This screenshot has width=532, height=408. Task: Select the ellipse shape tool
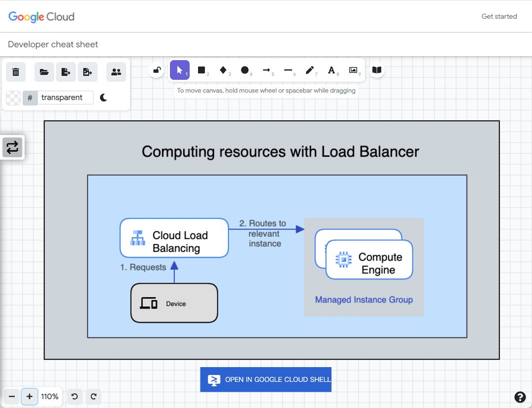tap(245, 70)
